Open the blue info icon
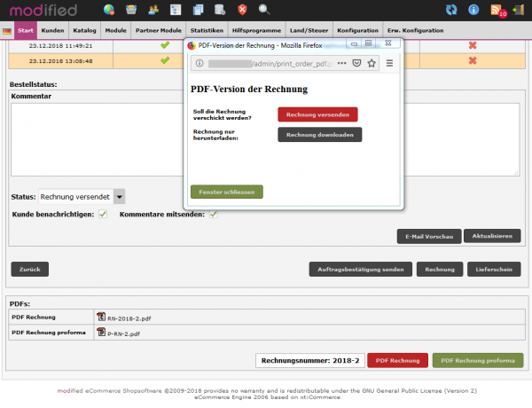Image resolution: width=532 pixels, height=408 pixels. tap(473, 10)
